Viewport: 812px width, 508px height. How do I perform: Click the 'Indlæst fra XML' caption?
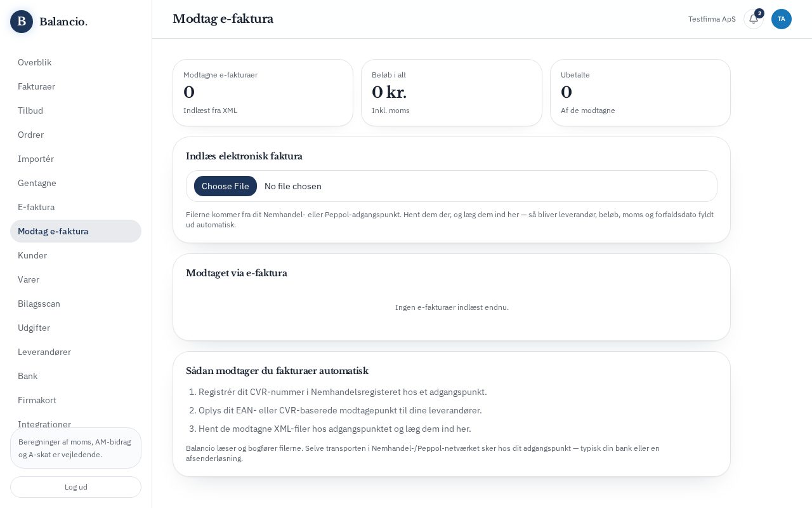[211, 110]
